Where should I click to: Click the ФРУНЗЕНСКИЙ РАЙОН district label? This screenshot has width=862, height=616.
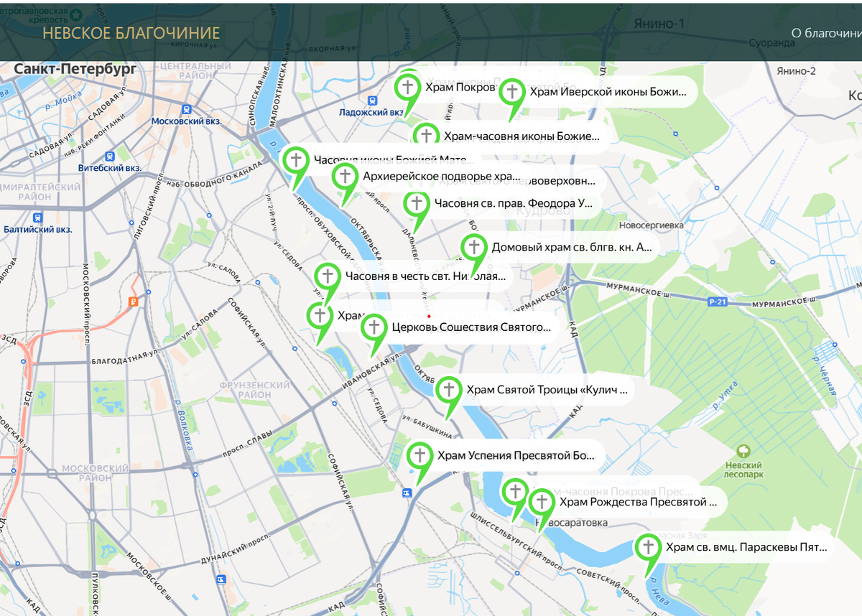[x=254, y=390]
